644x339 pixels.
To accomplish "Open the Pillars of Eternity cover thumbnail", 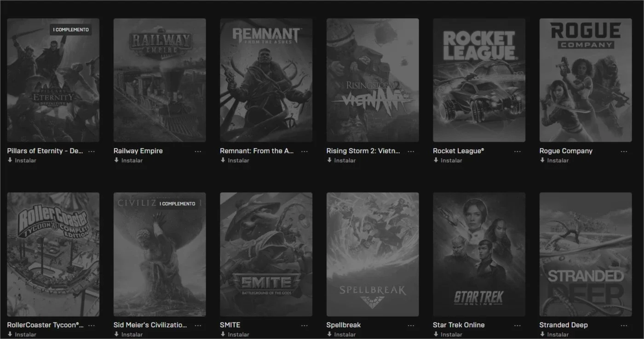I will (53, 80).
